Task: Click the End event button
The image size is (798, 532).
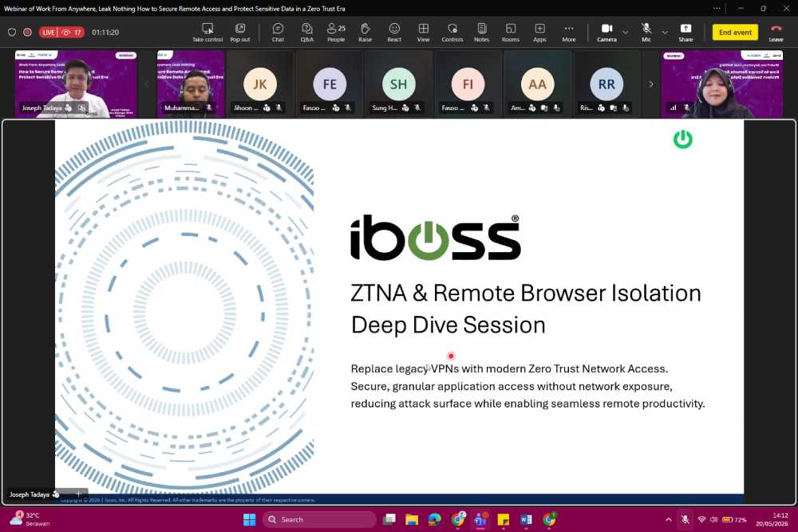Action: pos(735,32)
